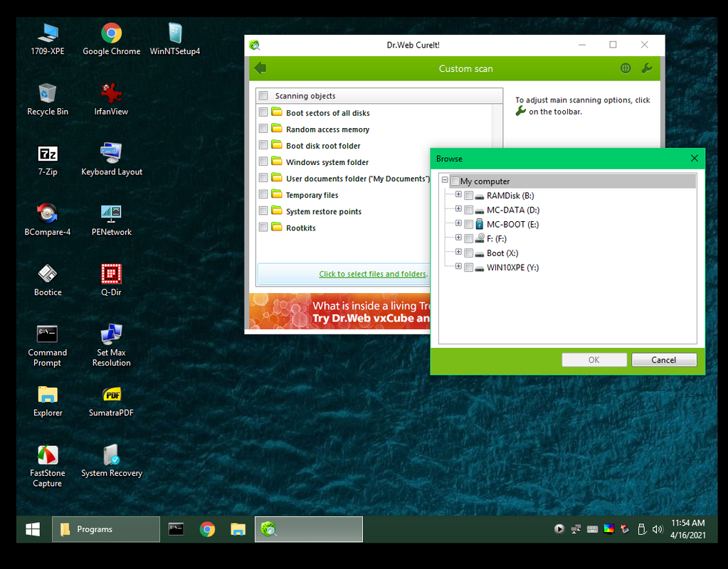Check Random access memory option
The width and height of the screenshot is (728, 569).
[x=263, y=129]
